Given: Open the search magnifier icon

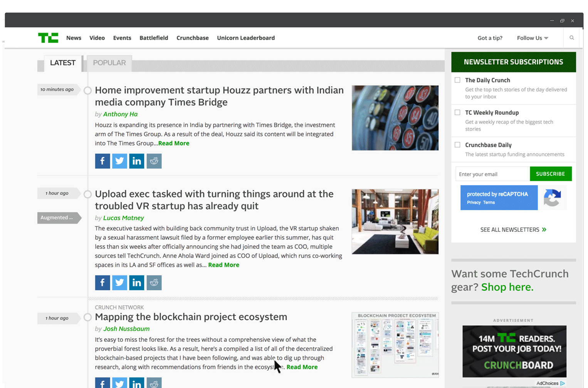Looking at the screenshot, I should click(572, 38).
